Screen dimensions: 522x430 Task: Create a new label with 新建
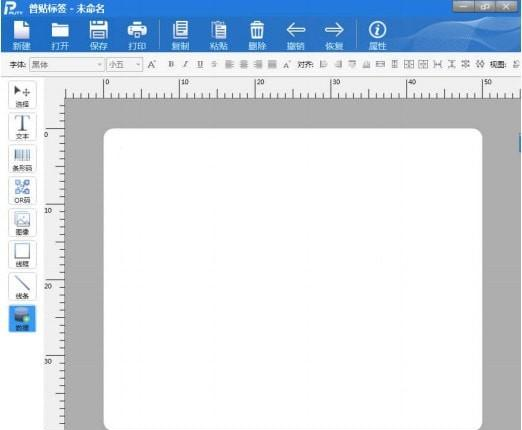click(x=22, y=35)
